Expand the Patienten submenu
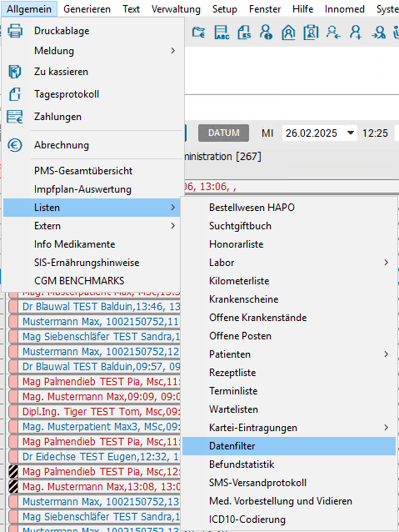This screenshot has width=399, height=532. (x=387, y=354)
